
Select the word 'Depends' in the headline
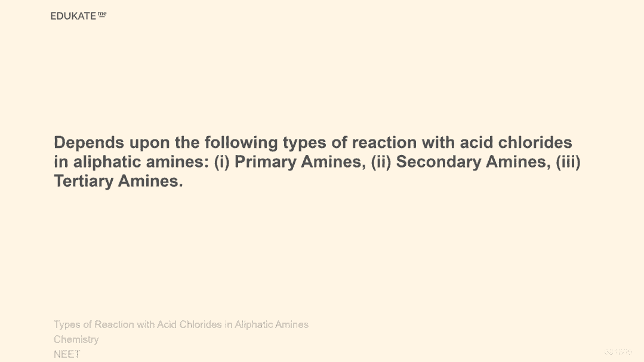point(89,143)
